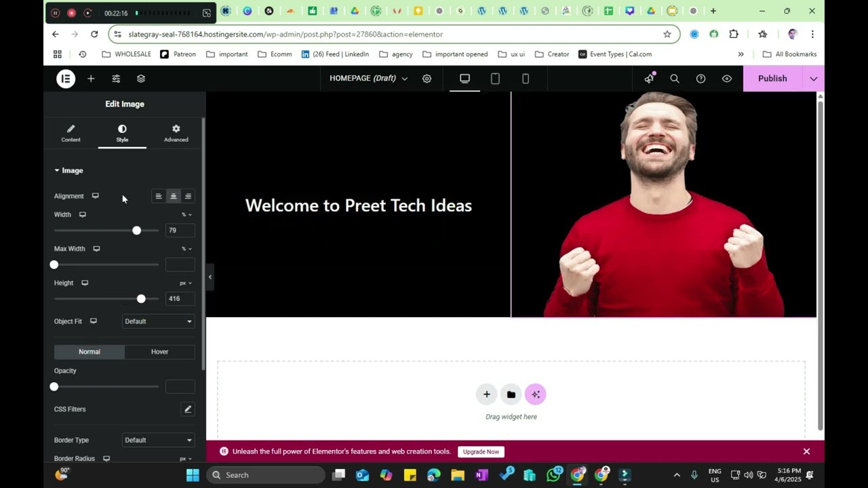Add new section plus button
The image size is (868, 488).
pyautogui.click(x=486, y=394)
